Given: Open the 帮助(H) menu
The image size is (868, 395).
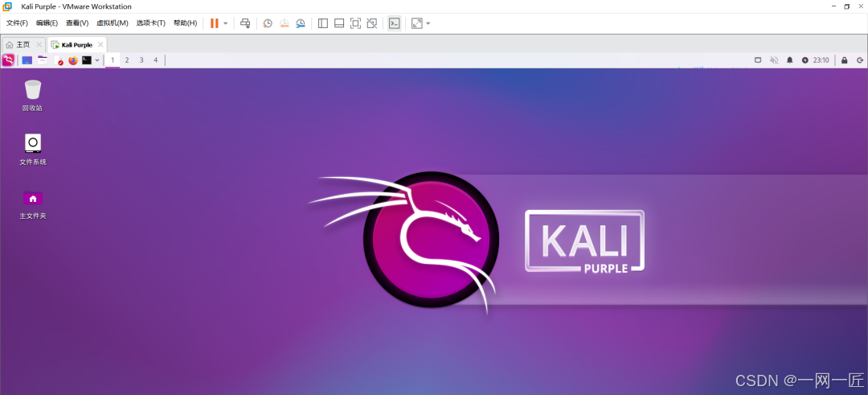Looking at the screenshot, I should (x=185, y=23).
